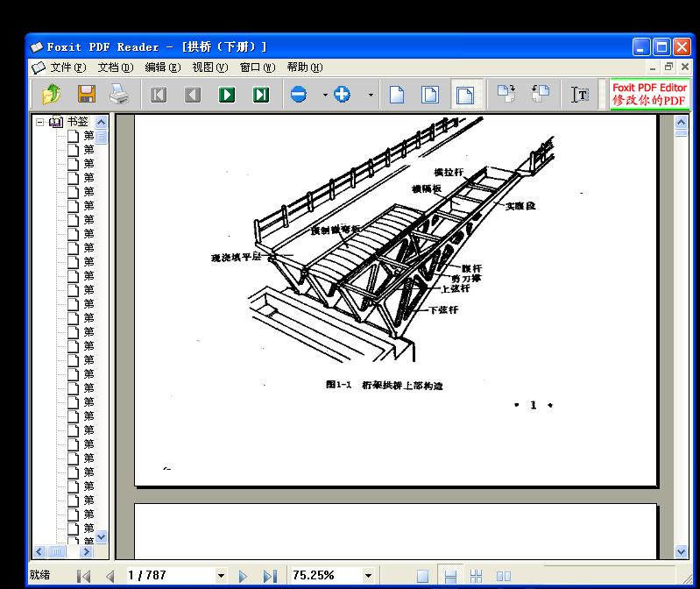
Task: Close the Foxit PDF Reader window
Action: click(x=682, y=46)
